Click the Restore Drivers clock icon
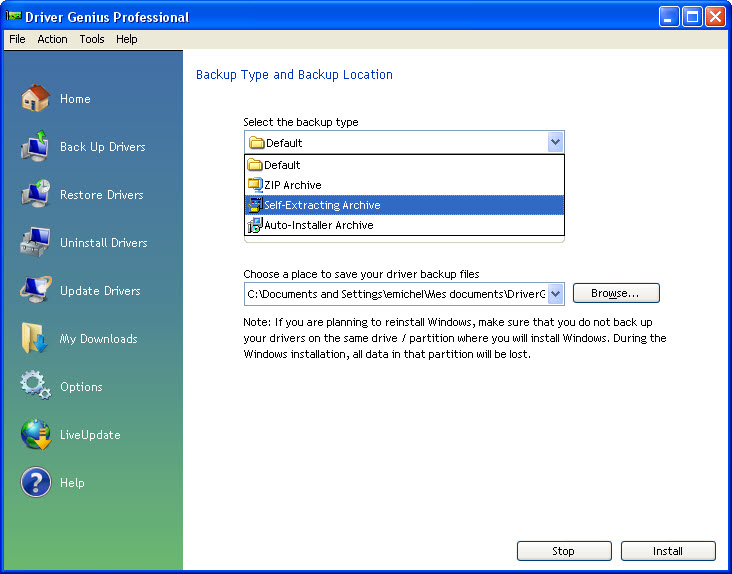This screenshot has width=732, height=574. 35,194
